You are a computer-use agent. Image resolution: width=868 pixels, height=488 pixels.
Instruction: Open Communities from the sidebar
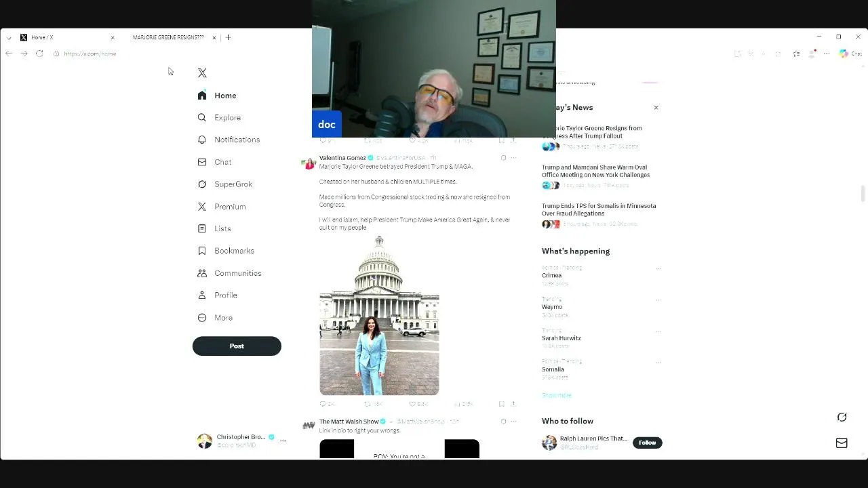[229, 273]
